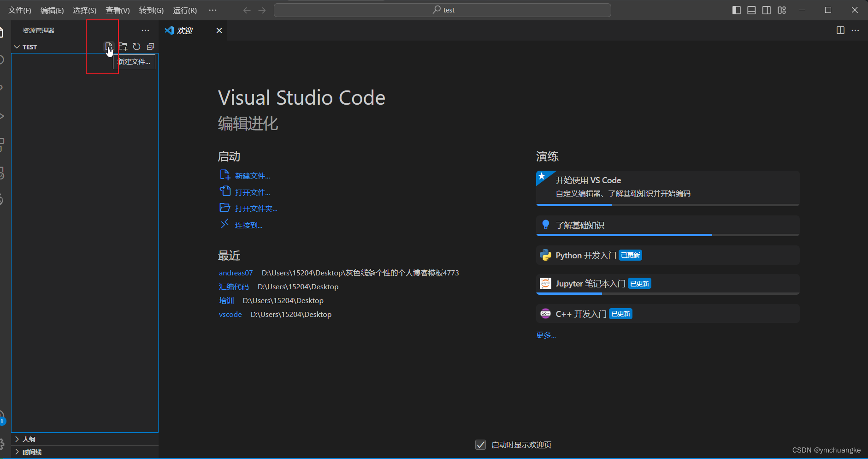
Task: Open the 运行(R) menu
Action: coord(185,10)
